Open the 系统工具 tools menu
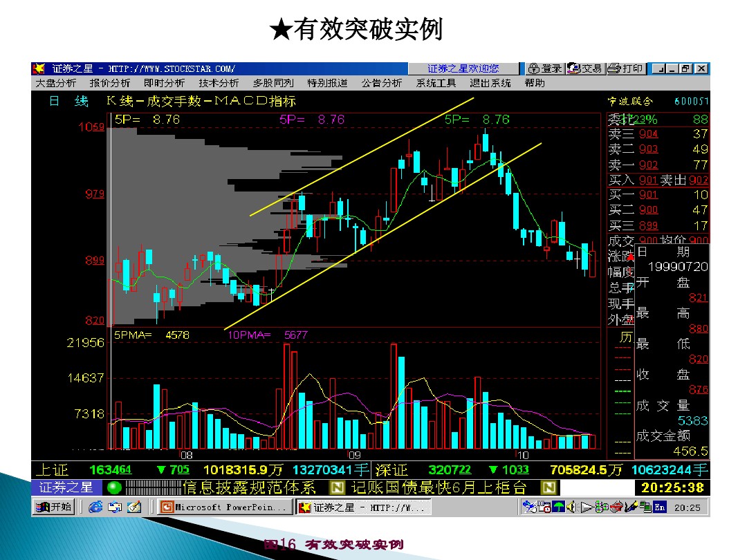The height and width of the screenshot is (560, 747). [x=434, y=82]
